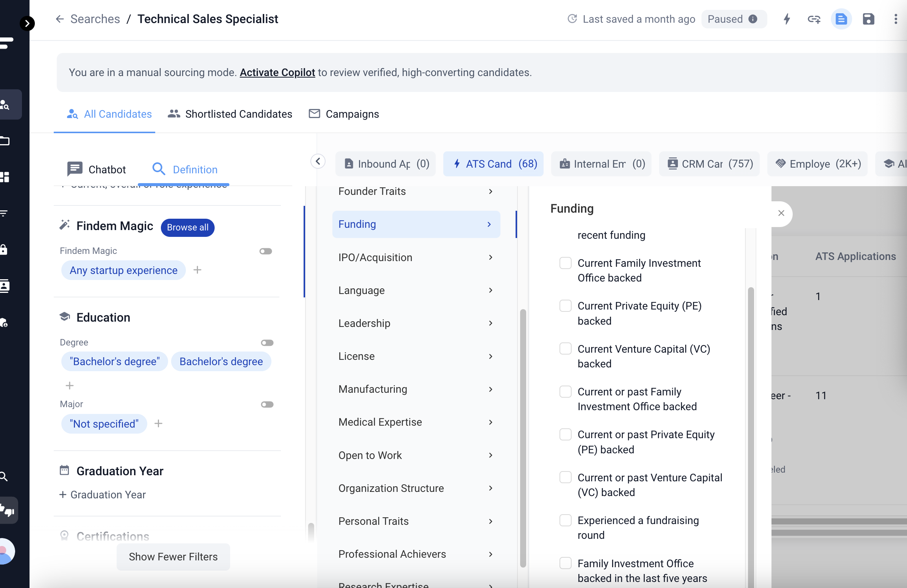
Task: Expand the IPO/Acquisition category
Action: click(x=416, y=257)
